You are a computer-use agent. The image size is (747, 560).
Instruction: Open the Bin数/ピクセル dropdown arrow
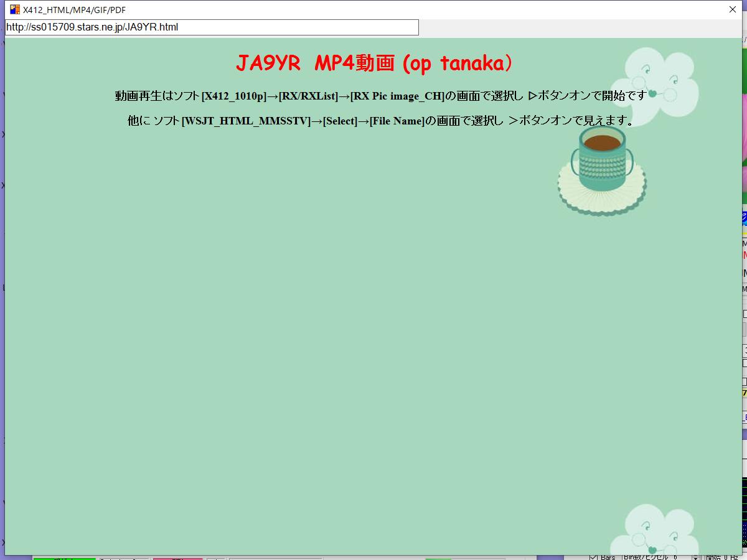(x=695, y=557)
